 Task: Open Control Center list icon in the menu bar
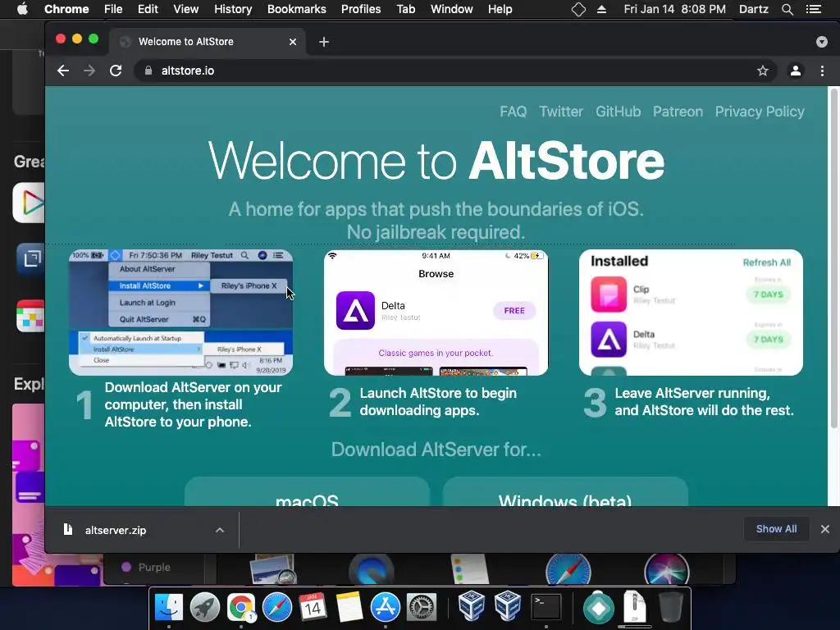(814, 9)
